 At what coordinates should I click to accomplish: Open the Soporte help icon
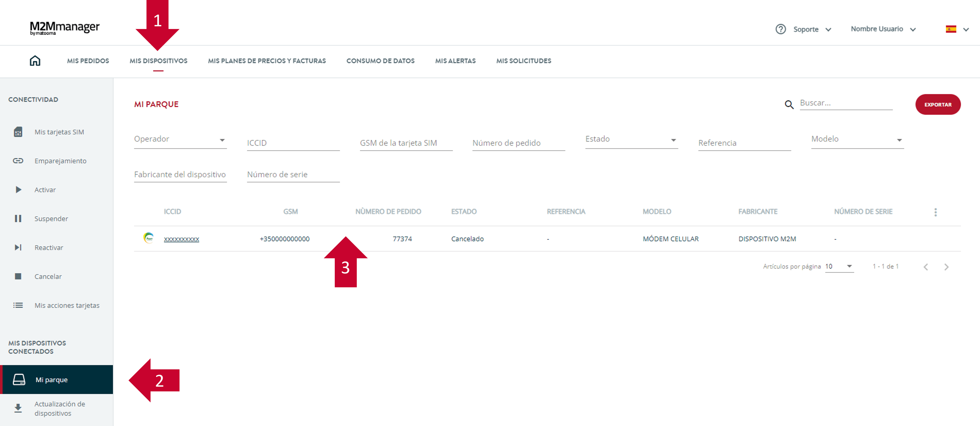(x=781, y=29)
